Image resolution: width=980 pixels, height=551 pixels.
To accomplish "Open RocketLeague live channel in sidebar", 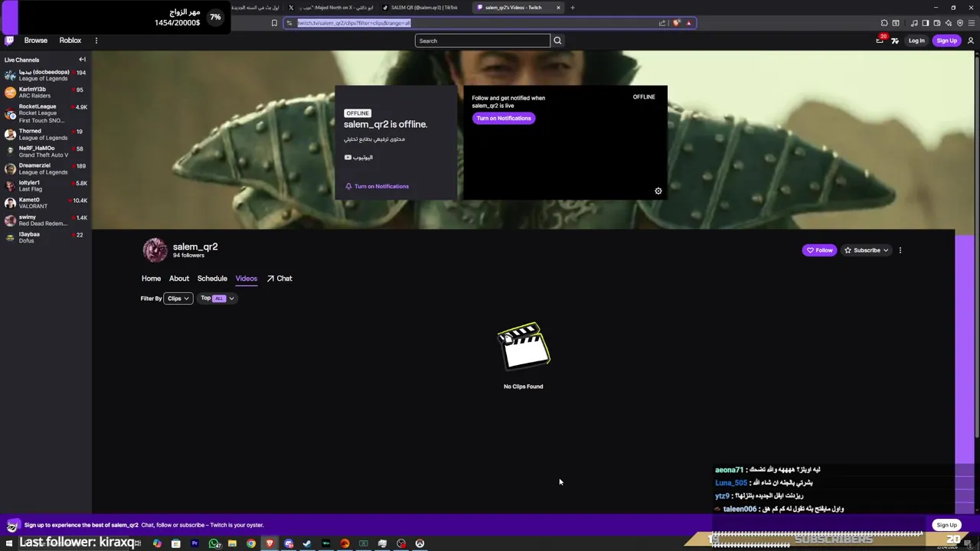I will (46, 113).
